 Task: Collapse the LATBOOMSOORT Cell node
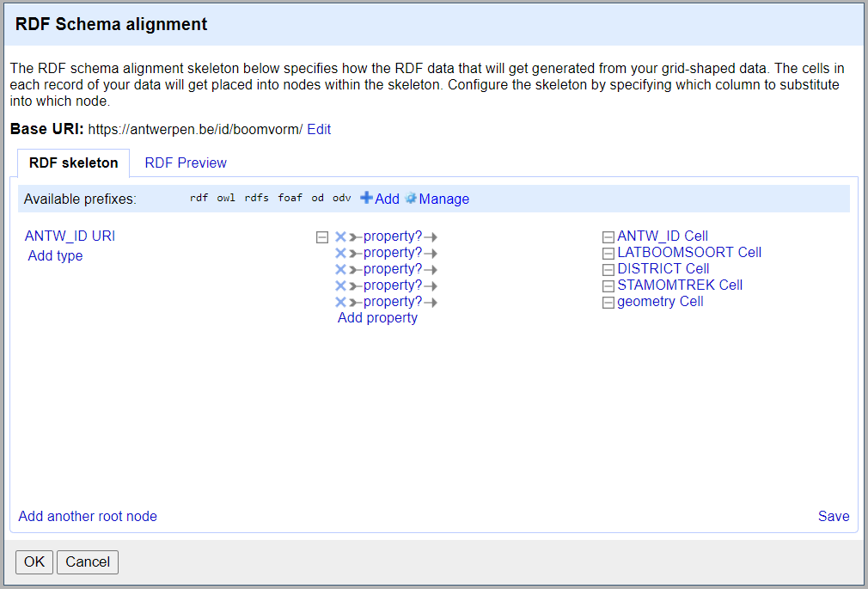point(608,254)
